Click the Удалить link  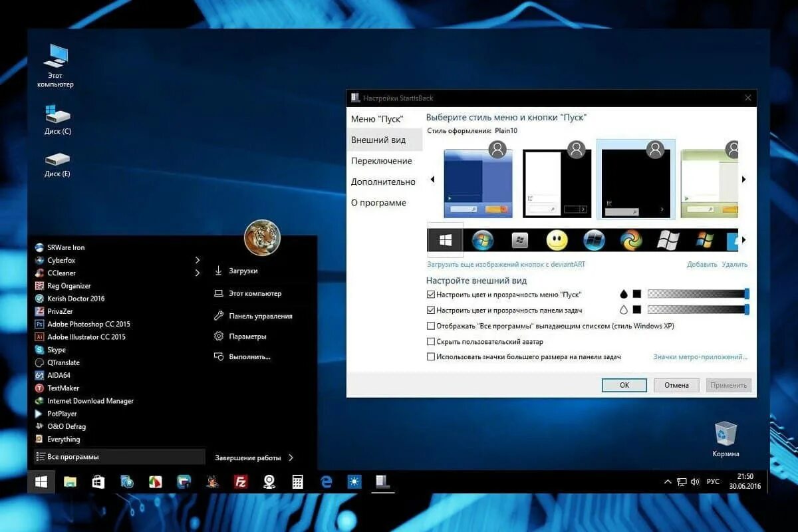tap(734, 265)
